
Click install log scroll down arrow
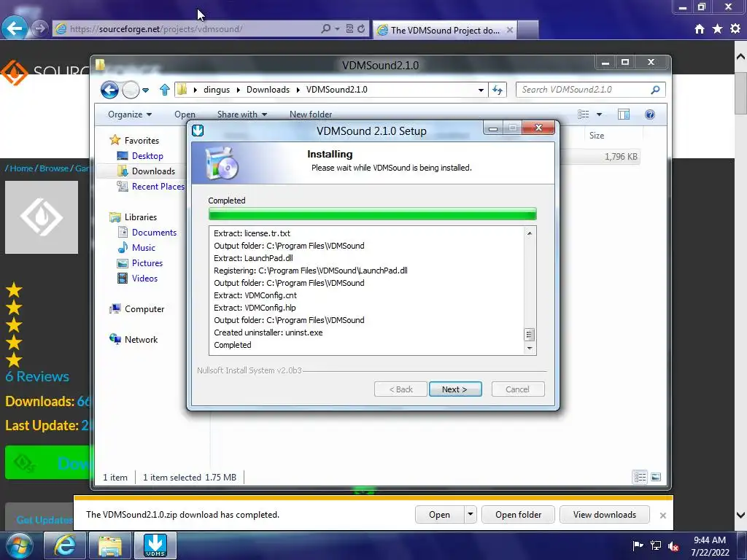(530, 349)
